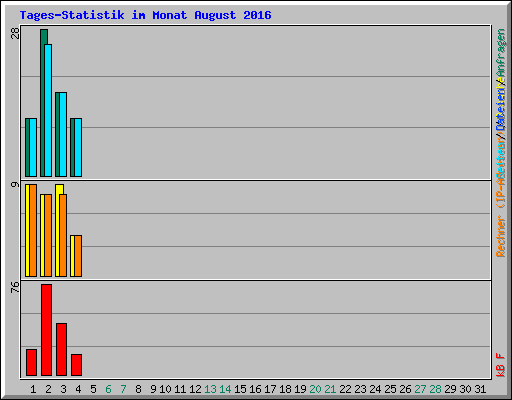Click the green weekend day 6 label

[x=108, y=389]
